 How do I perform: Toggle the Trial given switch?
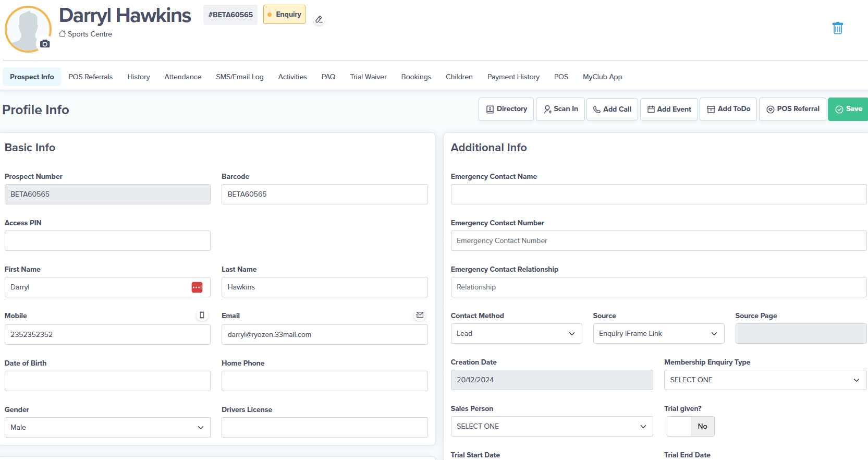(691, 427)
